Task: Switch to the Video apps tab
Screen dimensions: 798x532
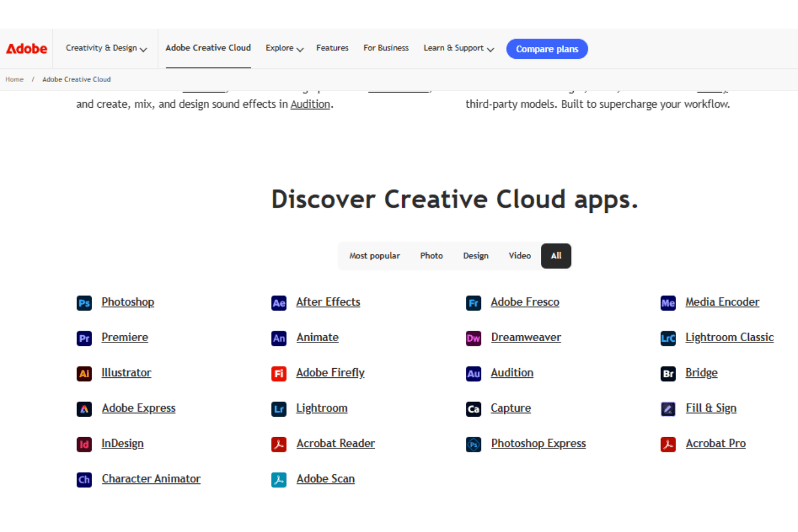Action: click(x=520, y=256)
